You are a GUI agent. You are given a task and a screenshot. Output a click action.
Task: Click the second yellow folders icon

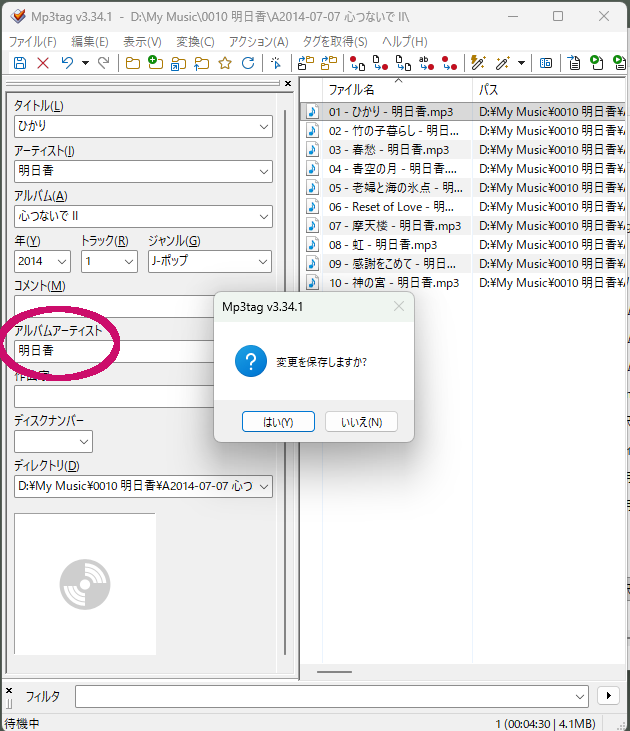(x=329, y=62)
